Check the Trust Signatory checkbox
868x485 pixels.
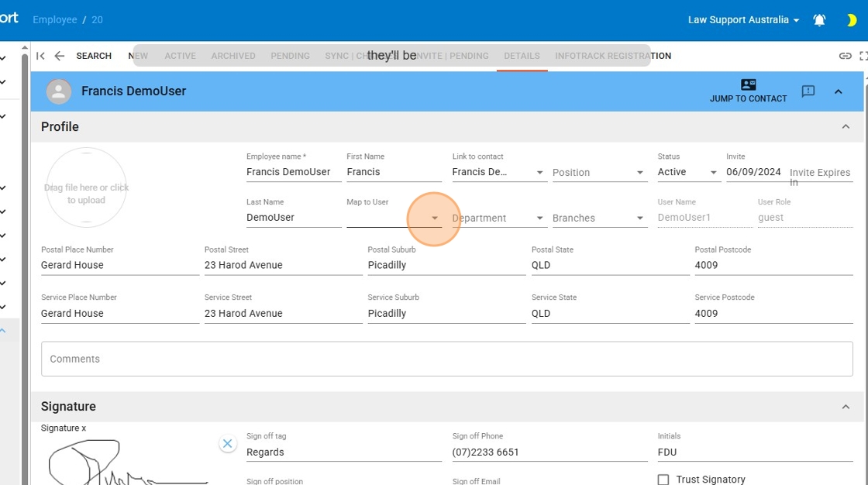tap(663, 480)
